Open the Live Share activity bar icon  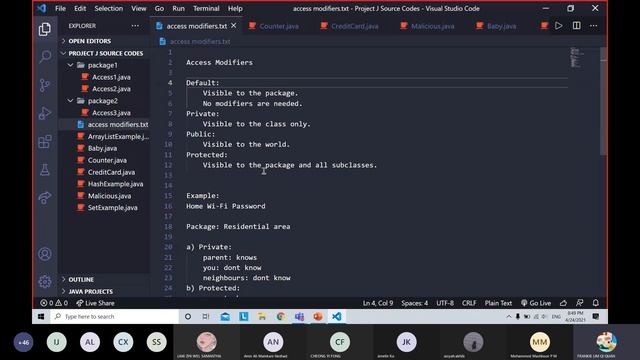pyautogui.click(x=45, y=198)
